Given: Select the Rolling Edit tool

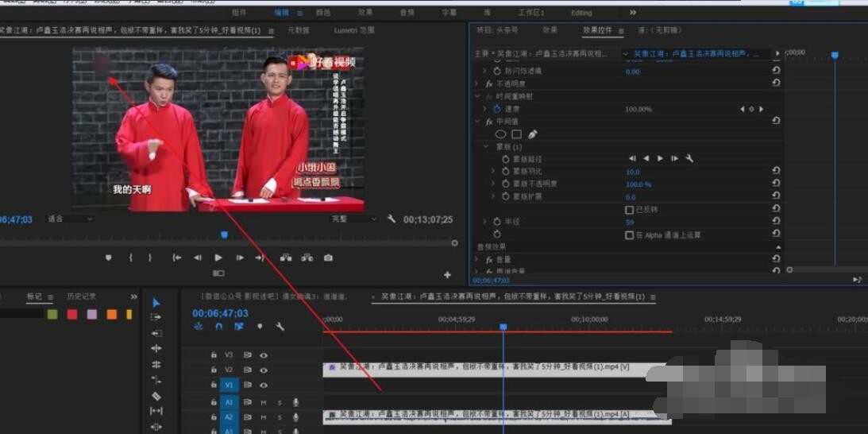Looking at the screenshot, I should click(156, 364).
